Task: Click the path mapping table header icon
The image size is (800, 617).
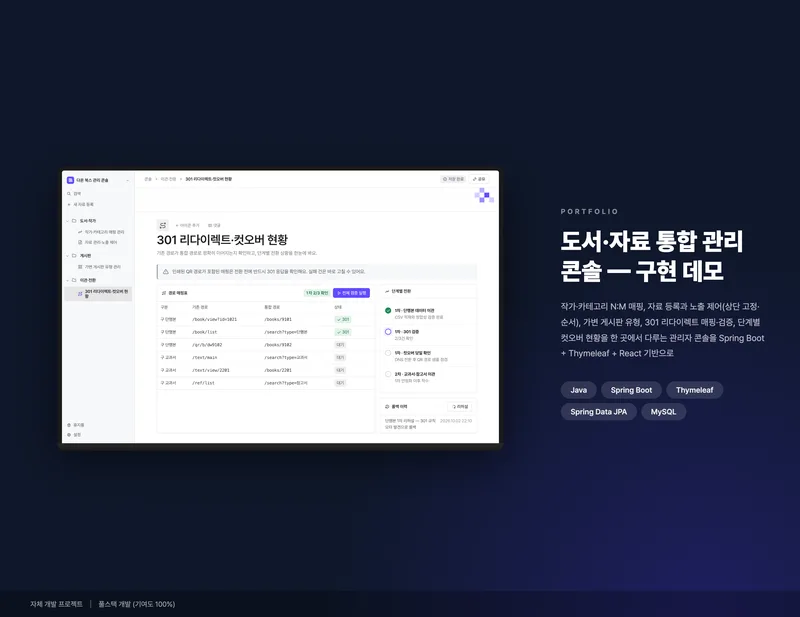Action: 164,293
